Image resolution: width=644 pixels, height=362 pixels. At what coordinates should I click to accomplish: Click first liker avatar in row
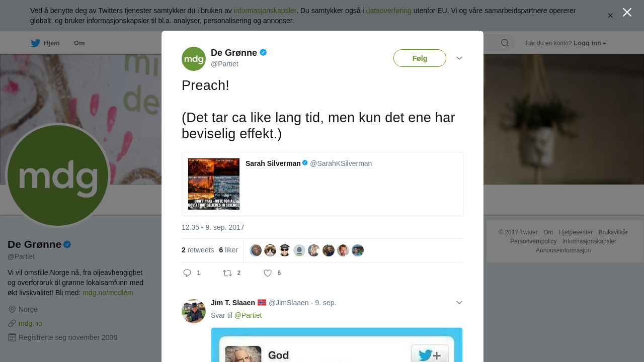[x=256, y=250]
